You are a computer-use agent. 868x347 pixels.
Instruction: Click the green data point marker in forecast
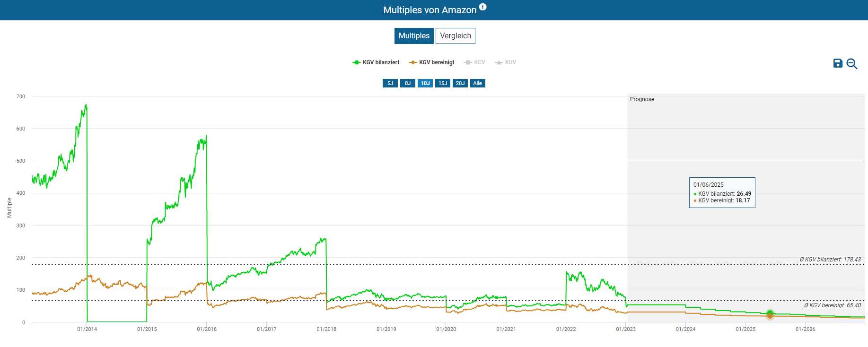[x=770, y=313]
